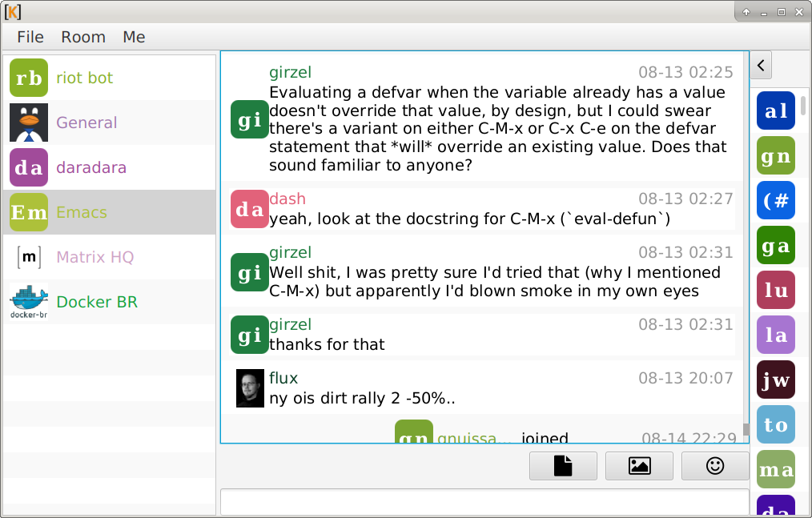
Task: Click the send file document icon button
Action: tap(563, 466)
